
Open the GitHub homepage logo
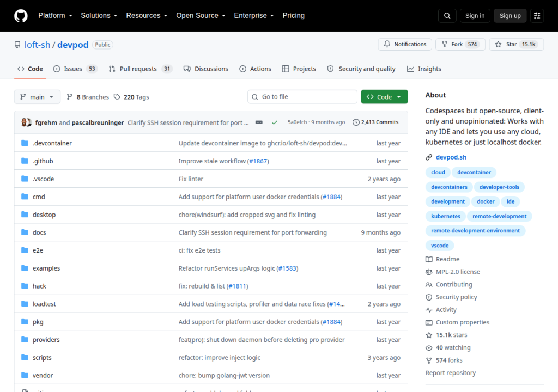21,16
